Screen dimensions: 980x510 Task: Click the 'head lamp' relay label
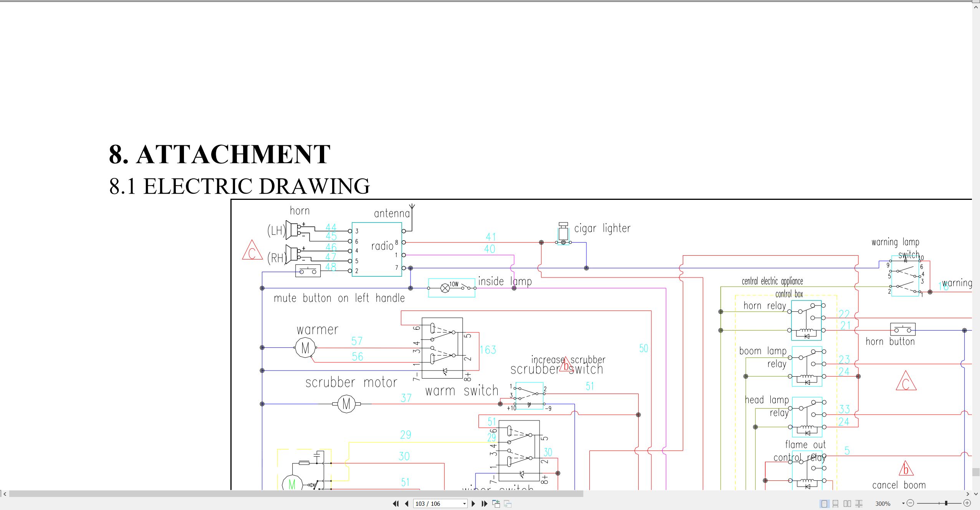(x=767, y=400)
